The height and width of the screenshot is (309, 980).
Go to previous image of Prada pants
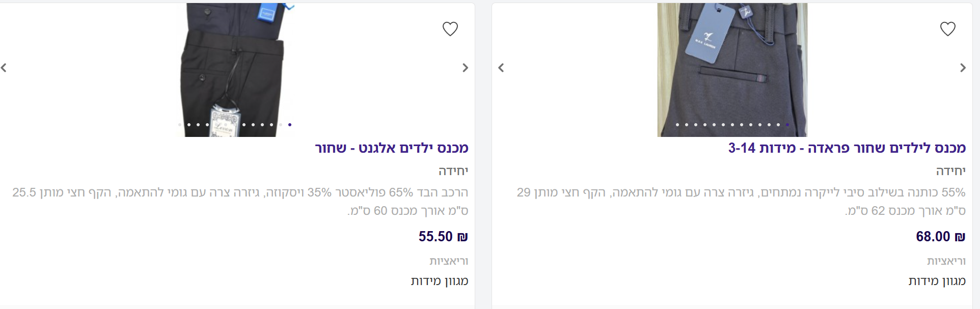[x=501, y=68]
